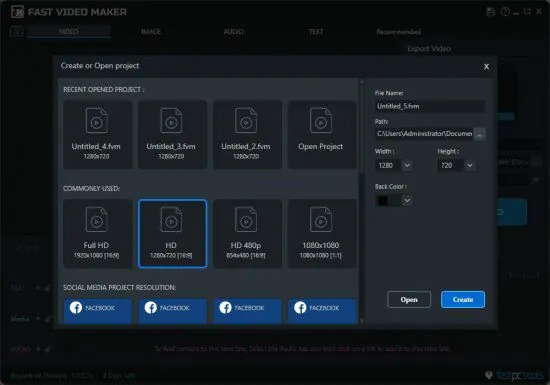Open the Back Color dropdown arrow
The height and width of the screenshot is (385, 550).
[x=407, y=200]
